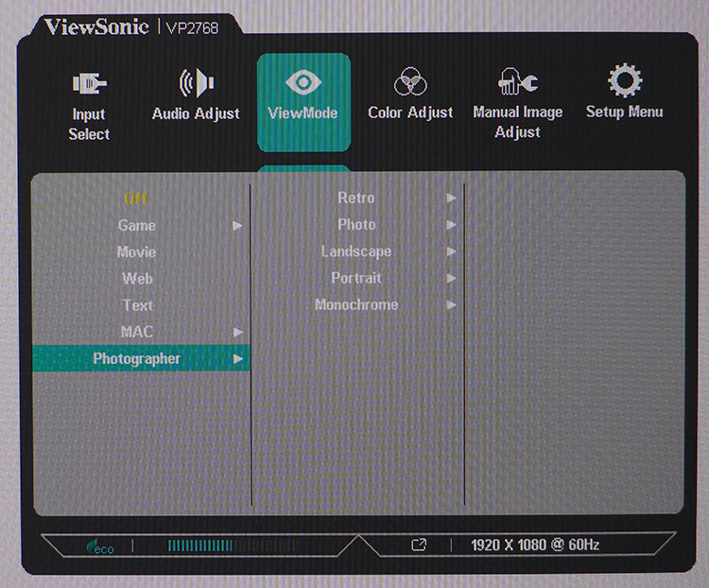The image size is (709, 588).
Task: Select the Web view mode
Action: (137, 279)
